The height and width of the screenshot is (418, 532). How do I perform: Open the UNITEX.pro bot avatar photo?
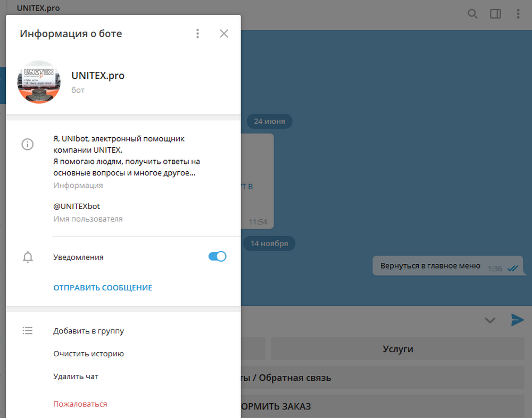tap(39, 82)
